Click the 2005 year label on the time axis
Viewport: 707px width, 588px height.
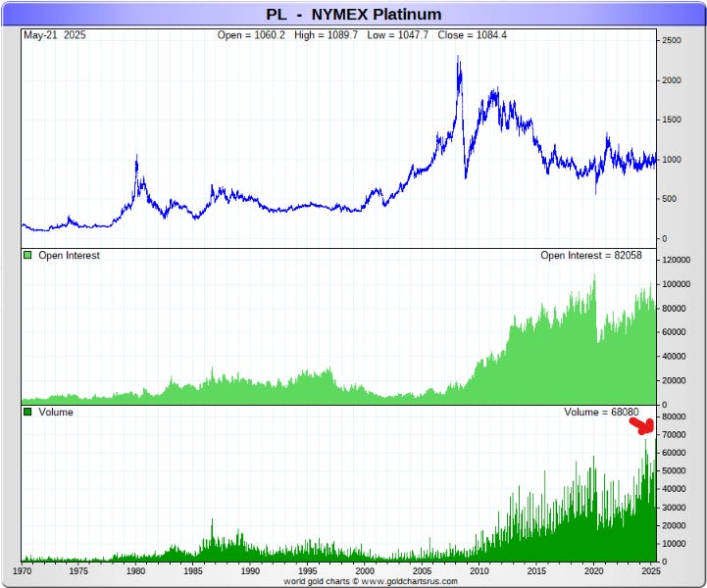pos(422,571)
